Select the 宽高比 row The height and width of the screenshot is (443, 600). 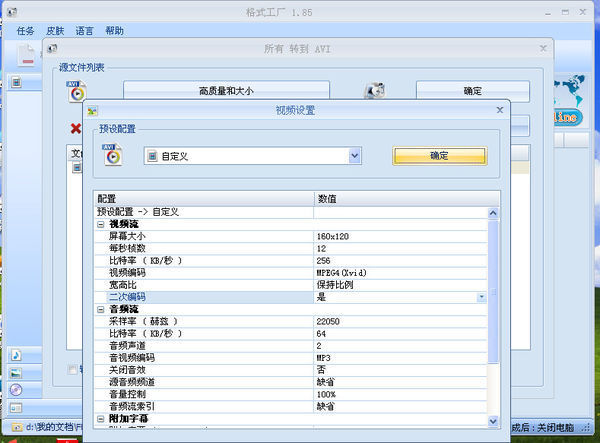click(x=291, y=285)
